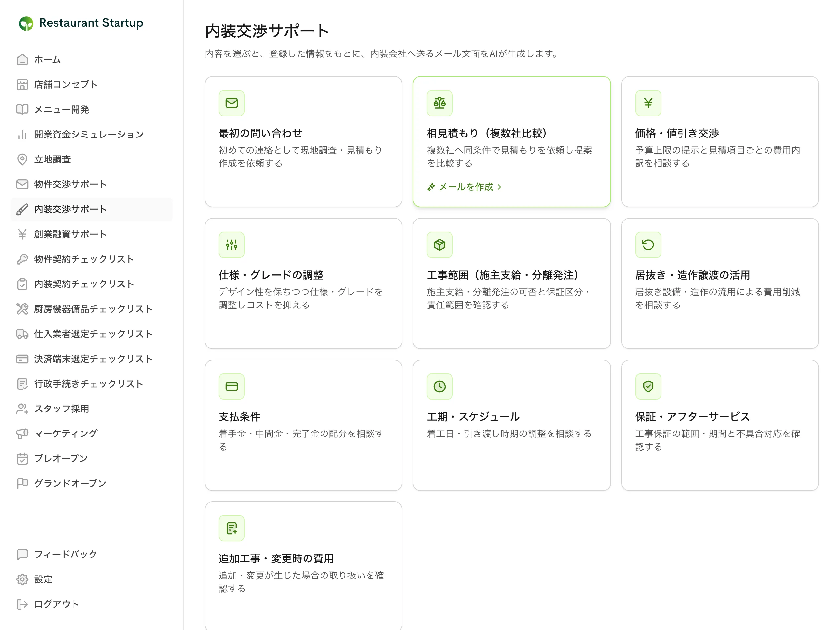Click the utensils icon beside 厨房機器備品チェックリスト
The width and height of the screenshot is (840, 630).
(22, 309)
